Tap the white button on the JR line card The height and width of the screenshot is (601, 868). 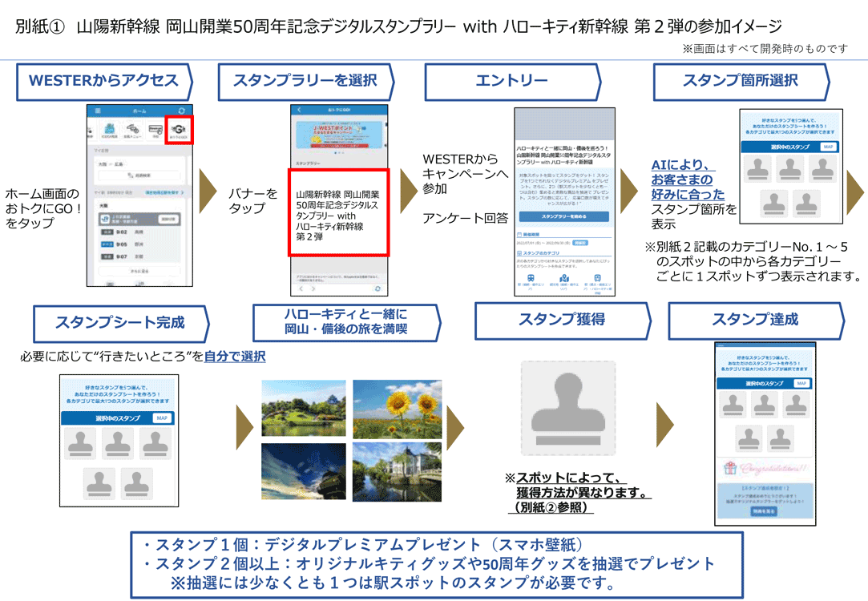(x=168, y=219)
